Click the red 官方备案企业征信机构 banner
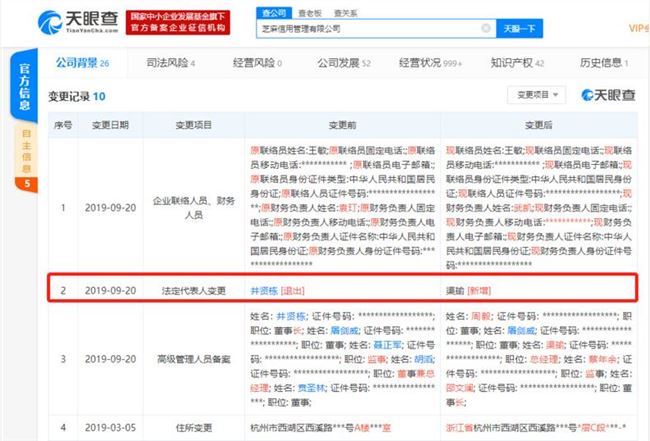The height and width of the screenshot is (441, 650). pyautogui.click(x=178, y=22)
